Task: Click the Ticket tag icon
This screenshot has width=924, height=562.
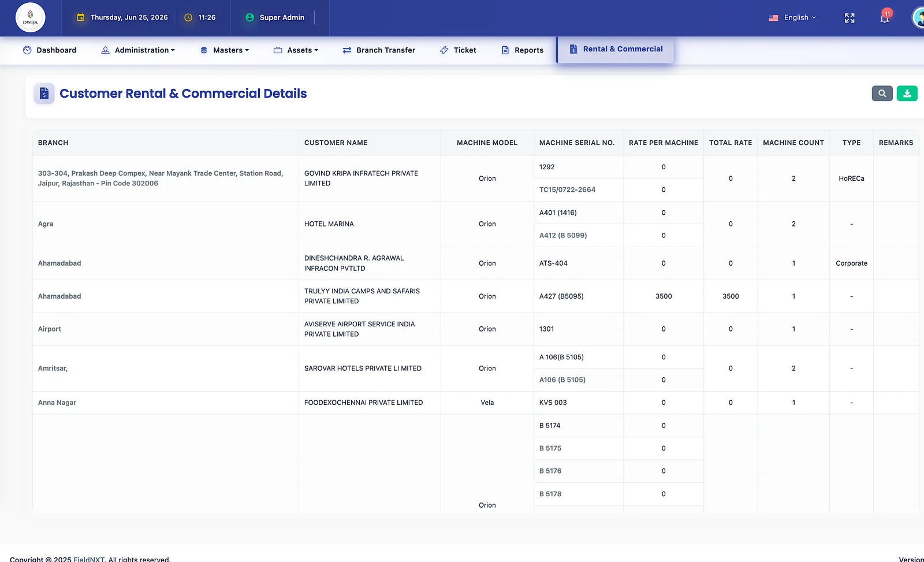Action: click(444, 50)
